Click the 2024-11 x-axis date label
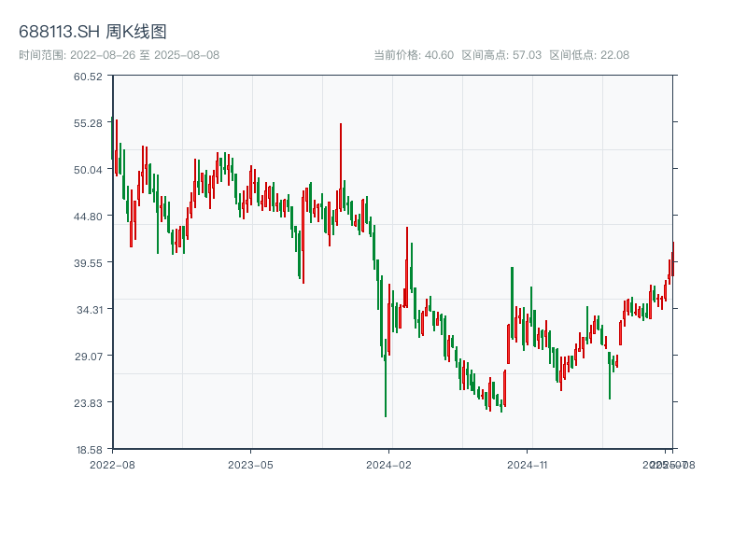This screenshot has height=560, width=747. 528,464
